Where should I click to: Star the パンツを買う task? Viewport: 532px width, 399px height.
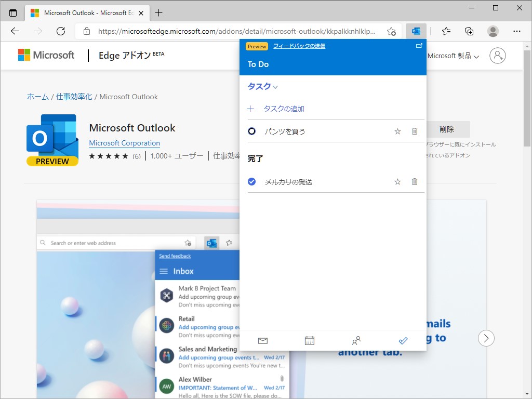tap(397, 131)
